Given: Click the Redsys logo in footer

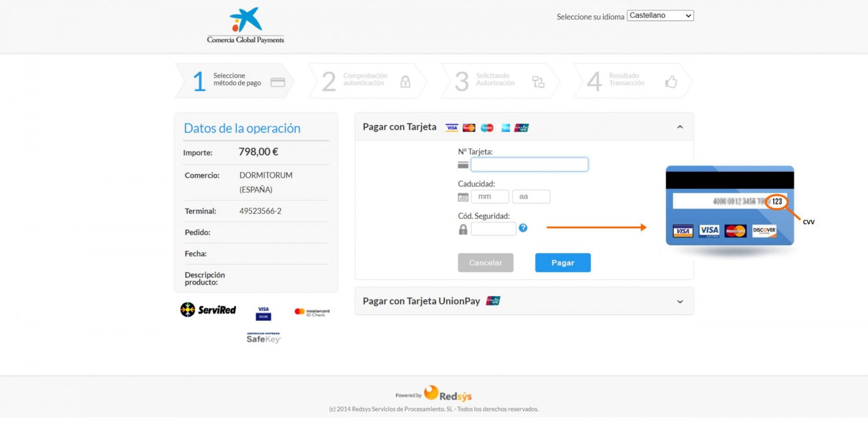Looking at the screenshot, I should tap(448, 394).
